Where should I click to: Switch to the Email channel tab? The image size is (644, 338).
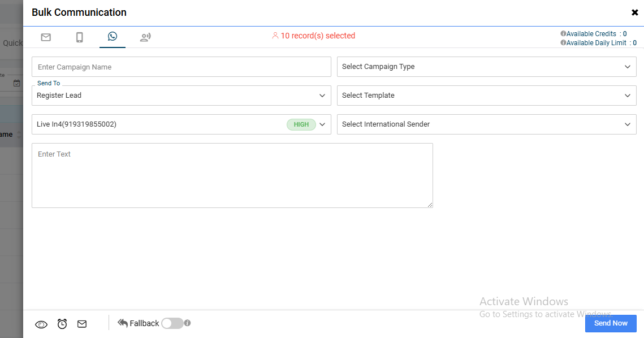click(x=46, y=37)
